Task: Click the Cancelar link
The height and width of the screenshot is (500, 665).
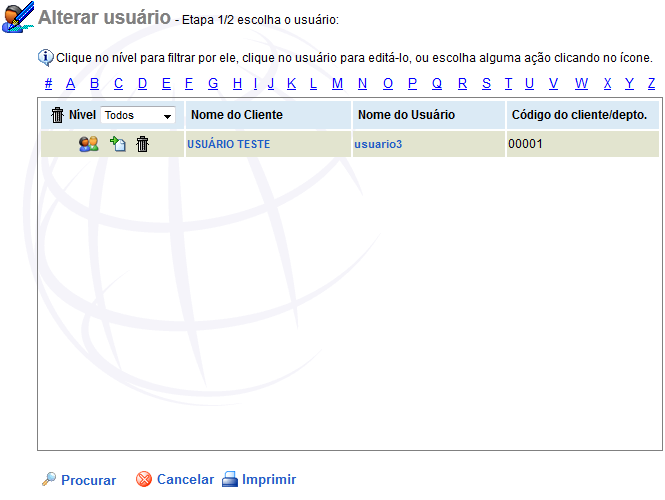Action: (185, 479)
